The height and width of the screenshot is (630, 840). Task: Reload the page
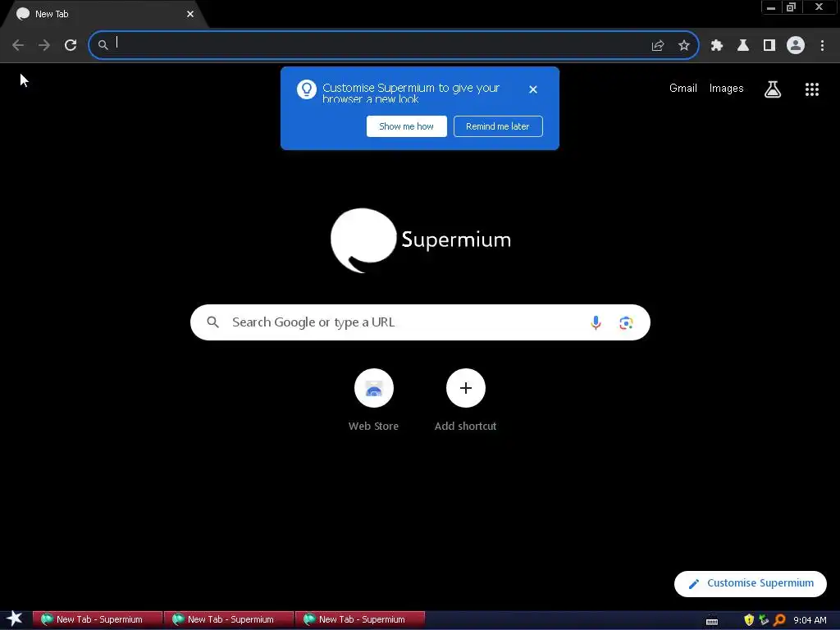(71, 45)
